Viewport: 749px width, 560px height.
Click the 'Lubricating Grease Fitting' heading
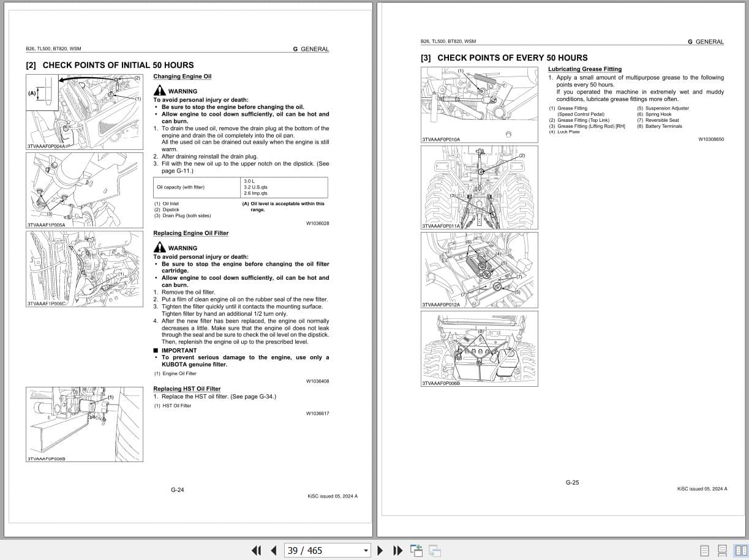[585, 69]
